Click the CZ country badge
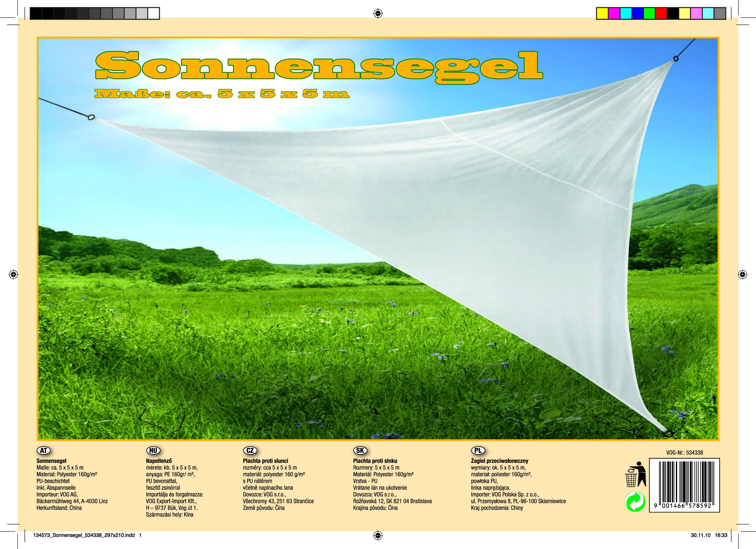Viewport: 756px width, 549px height. [x=250, y=450]
